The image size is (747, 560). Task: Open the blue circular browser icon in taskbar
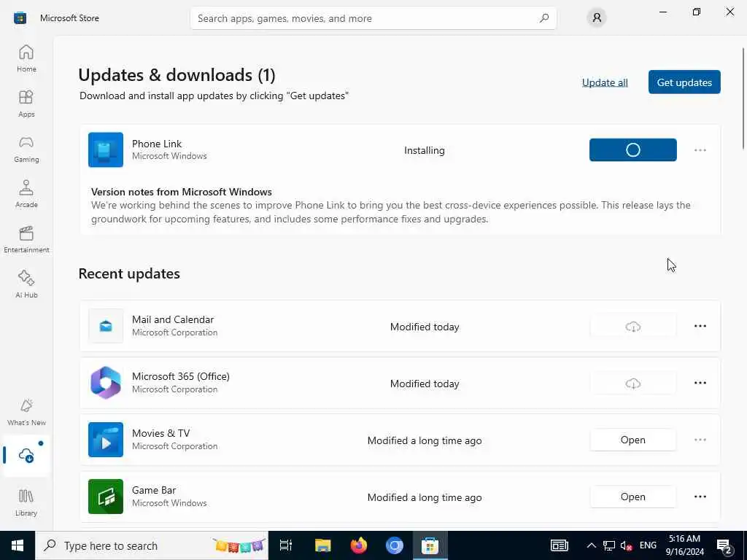(x=395, y=545)
